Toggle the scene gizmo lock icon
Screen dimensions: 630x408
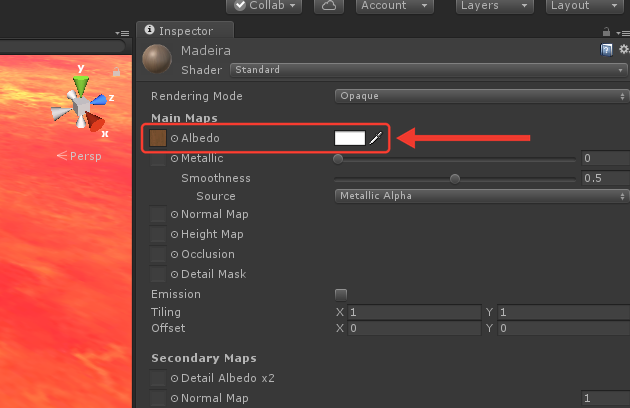coord(117,72)
